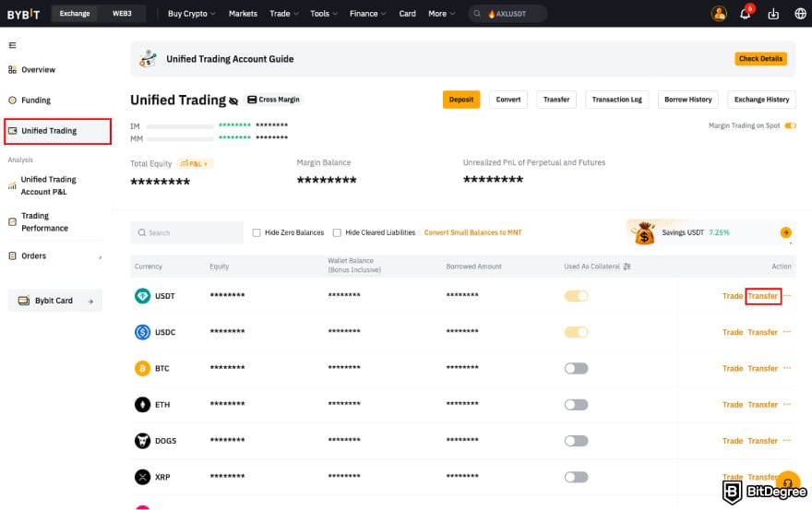
Task: Open the P&L dropdown badge
Action: (196, 163)
